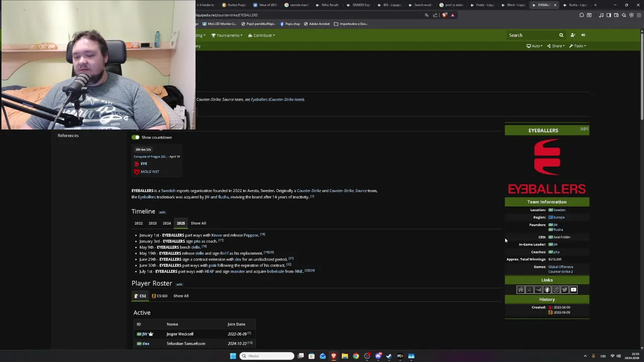The width and height of the screenshot is (644, 362).
Task: Open Eyeballers (Counter-Strike team) link
Action: pos(278,100)
